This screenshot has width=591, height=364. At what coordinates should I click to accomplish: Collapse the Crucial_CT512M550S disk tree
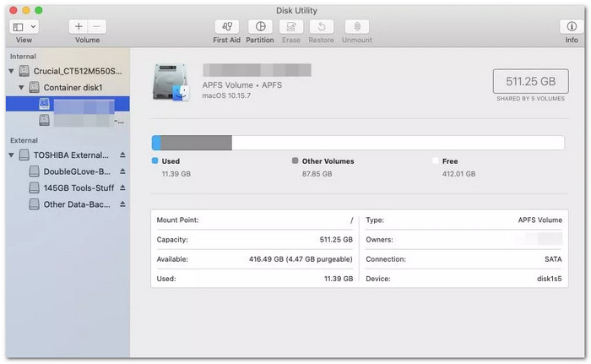(11, 71)
